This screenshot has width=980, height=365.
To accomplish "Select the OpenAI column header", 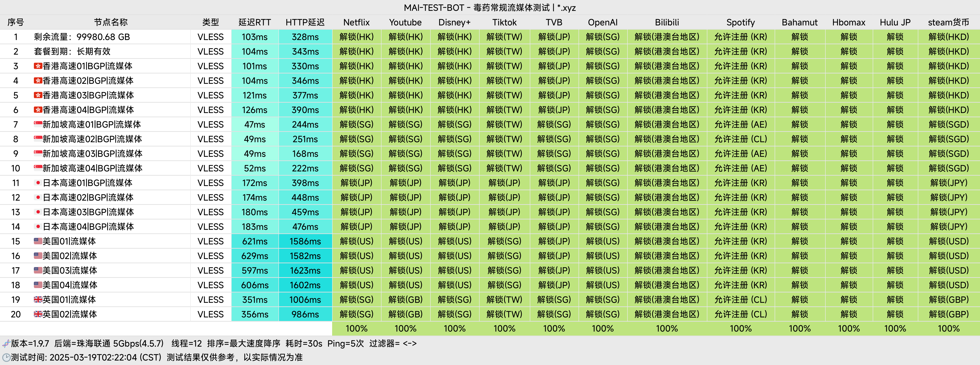I will pos(603,22).
